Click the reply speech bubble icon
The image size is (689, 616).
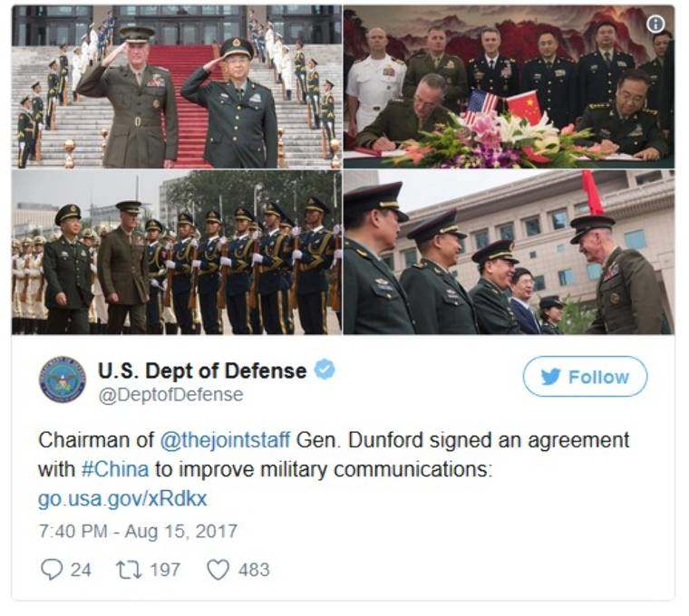(x=52, y=570)
